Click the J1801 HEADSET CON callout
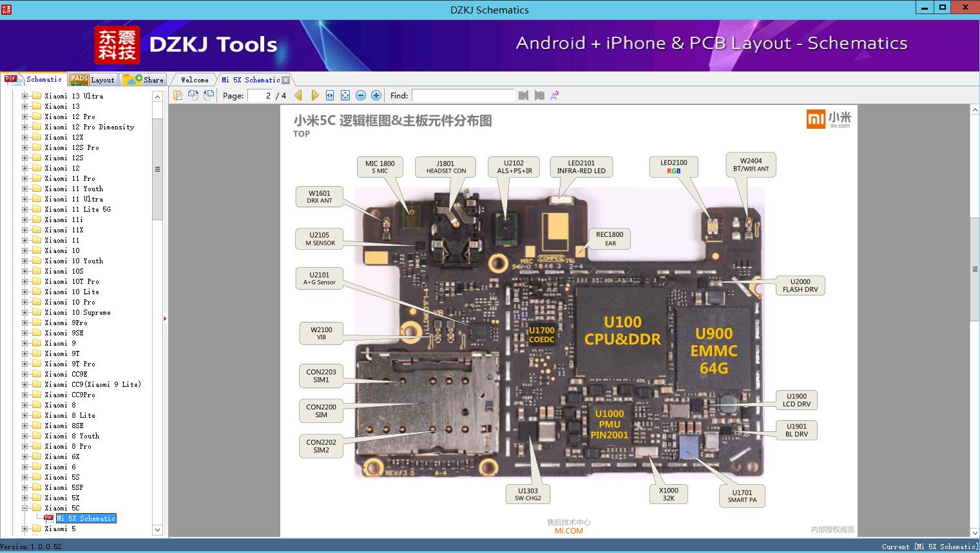This screenshot has height=553, width=980. tap(446, 167)
